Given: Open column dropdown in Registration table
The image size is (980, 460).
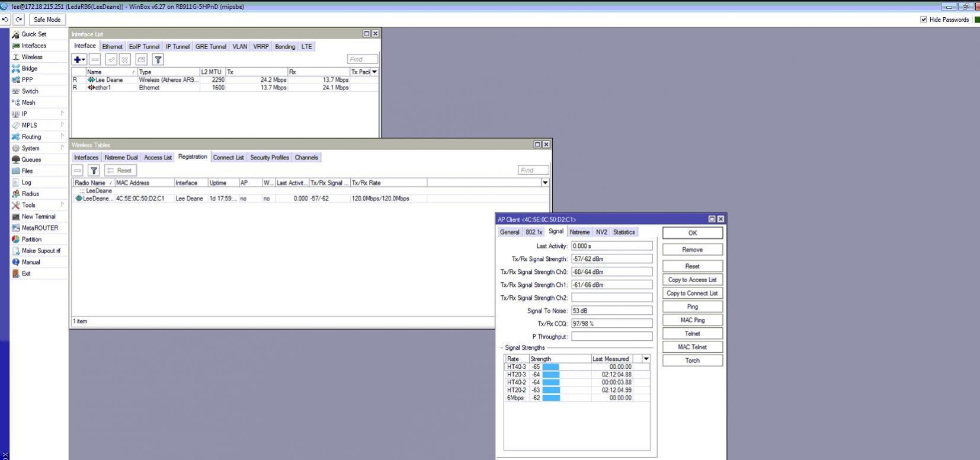Looking at the screenshot, I should [545, 183].
